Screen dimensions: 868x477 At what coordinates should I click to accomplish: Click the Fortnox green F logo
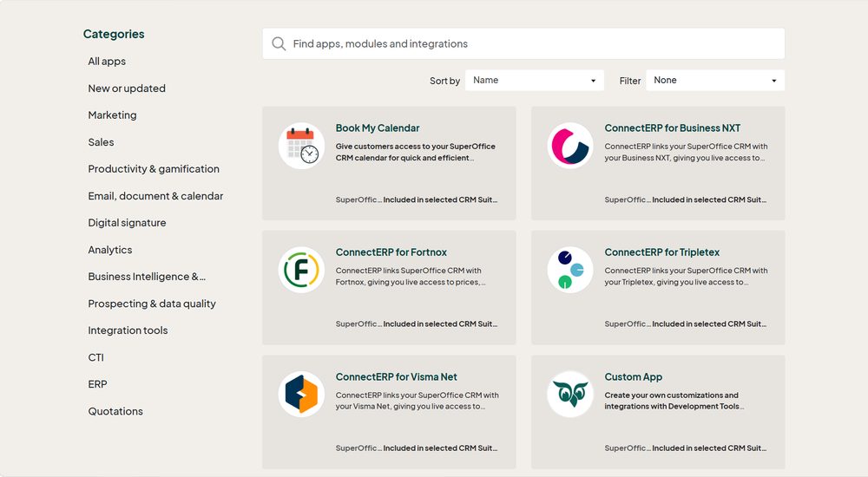(x=302, y=270)
